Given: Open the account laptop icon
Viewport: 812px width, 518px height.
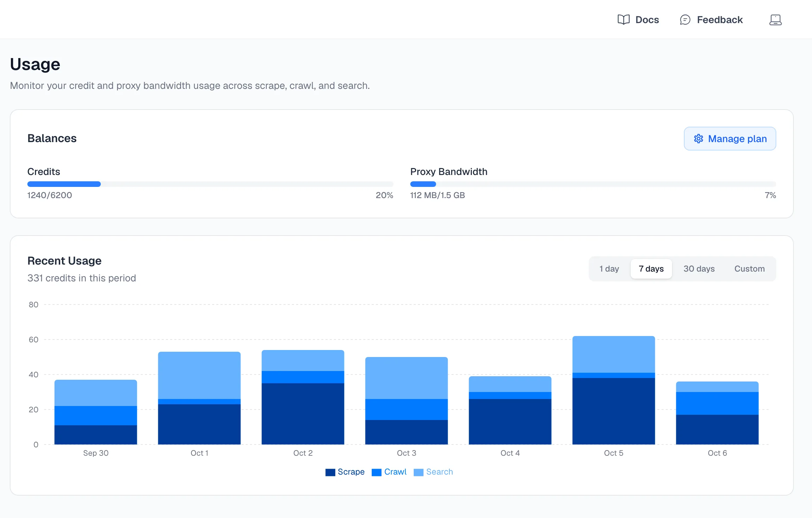Looking at the screenshot, I should click(775, 20).
